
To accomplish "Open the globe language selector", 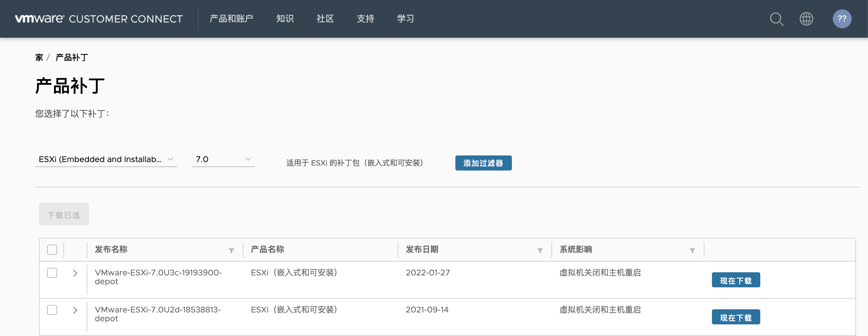I will click(x=806, y=19).
